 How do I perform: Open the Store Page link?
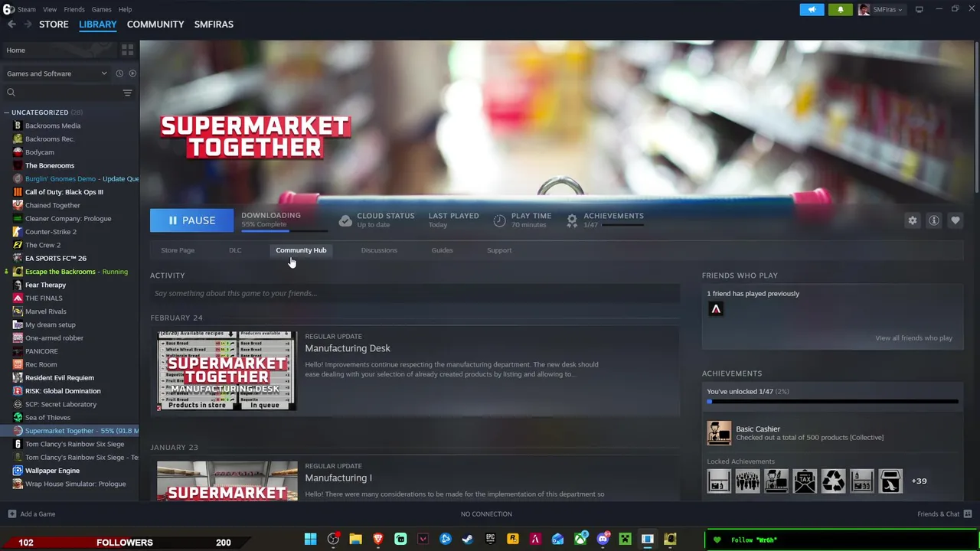pos(178,250)
